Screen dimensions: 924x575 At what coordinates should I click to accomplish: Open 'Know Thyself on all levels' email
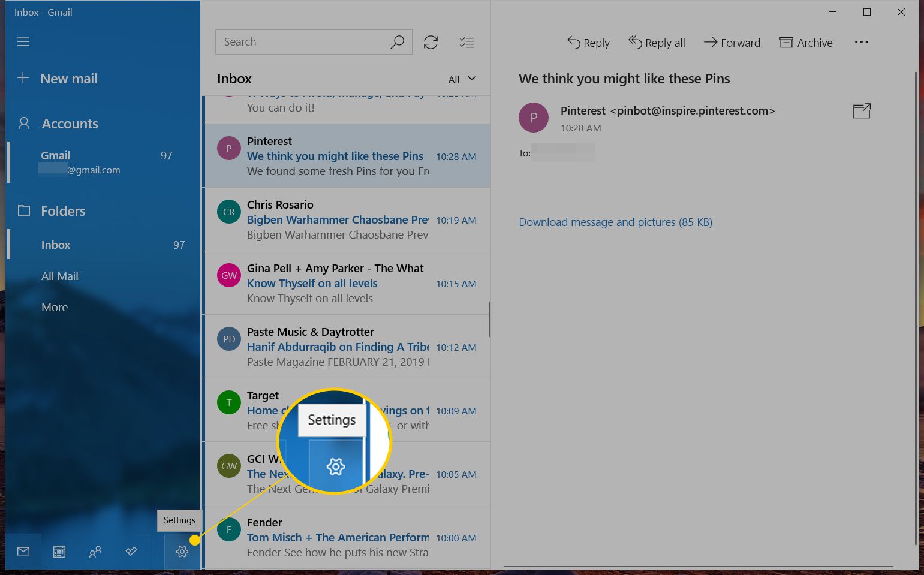click(348, 283)
